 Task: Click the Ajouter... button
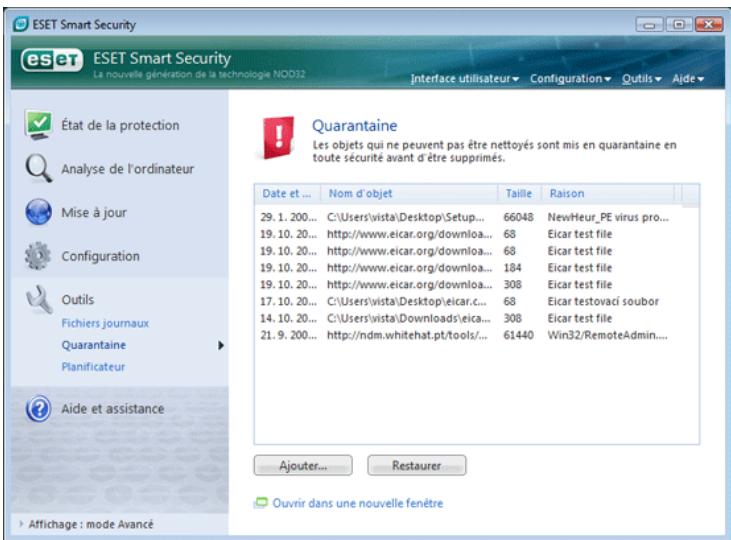(303, 465)
